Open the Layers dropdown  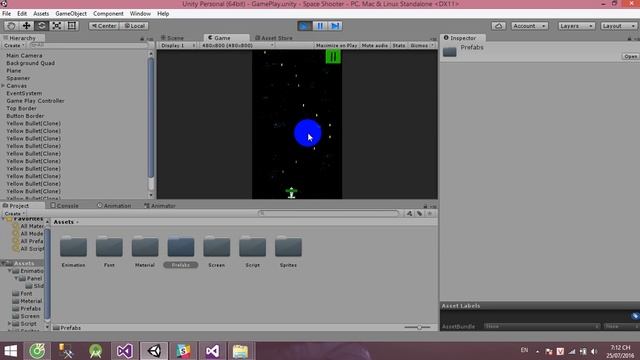(576, 26)
